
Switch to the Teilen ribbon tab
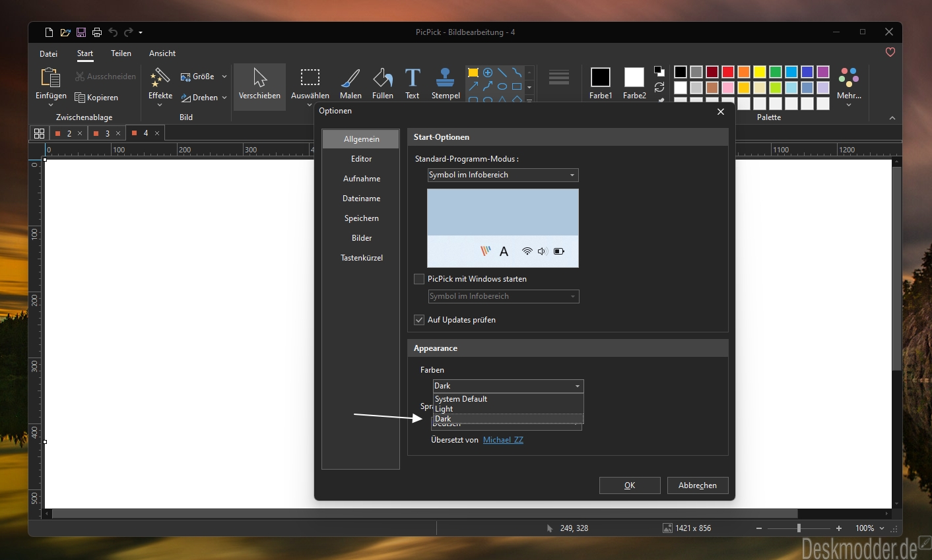[x=121, y=53]
